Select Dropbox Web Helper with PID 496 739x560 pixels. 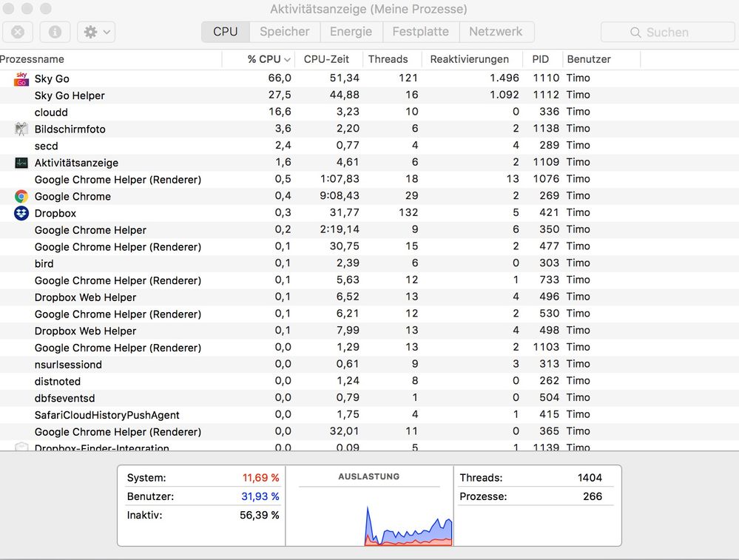click(370, 297)
